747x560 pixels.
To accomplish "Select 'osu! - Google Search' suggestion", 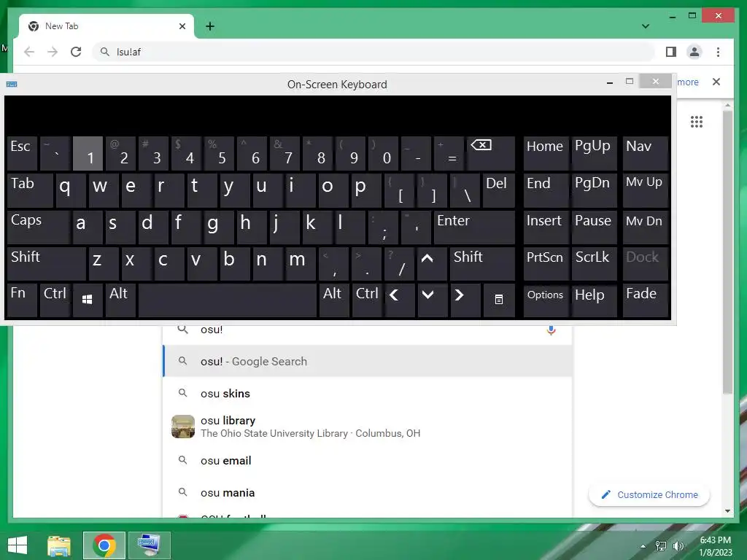I will point(368,362).
